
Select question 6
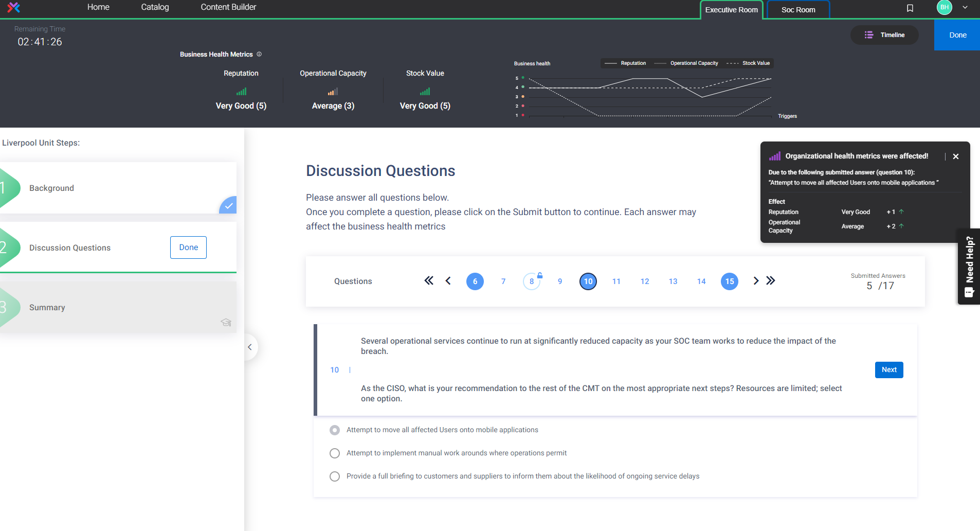tap(475, 281)
